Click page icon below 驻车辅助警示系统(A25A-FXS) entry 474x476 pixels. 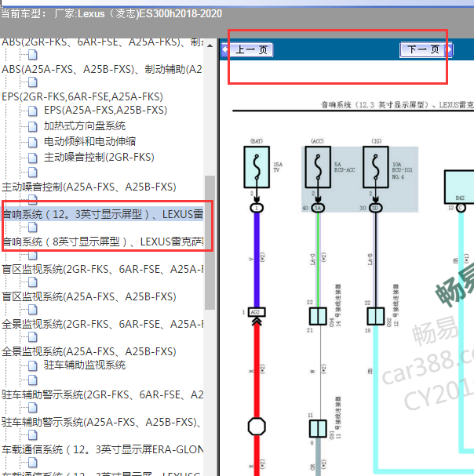32,435
